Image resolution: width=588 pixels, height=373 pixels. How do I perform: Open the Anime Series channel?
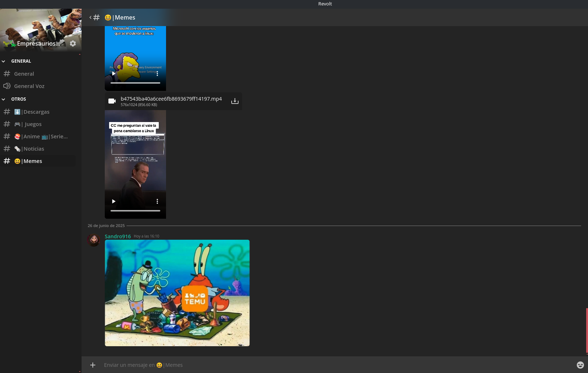click(38, 137)
